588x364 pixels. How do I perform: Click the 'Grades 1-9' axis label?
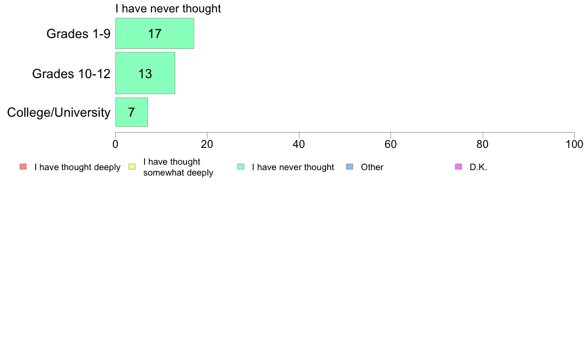coord(78,34)
